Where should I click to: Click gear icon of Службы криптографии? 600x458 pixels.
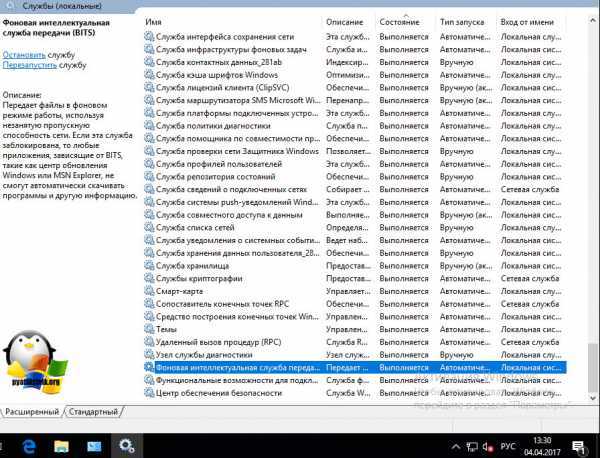(149, 278)
